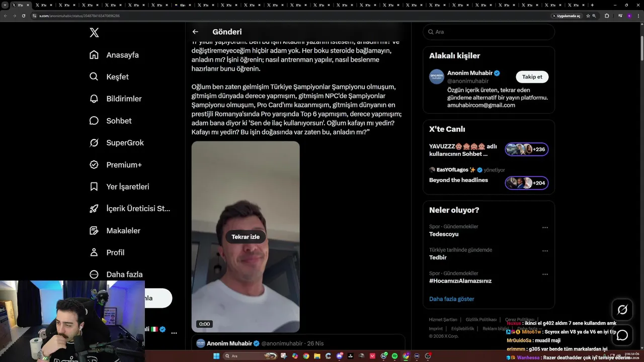The width and height of the screenshot is (644, 362).
Task: Click Anonim Muhabir name in Alakalı kişiler
Action: [x=470, y=73]
